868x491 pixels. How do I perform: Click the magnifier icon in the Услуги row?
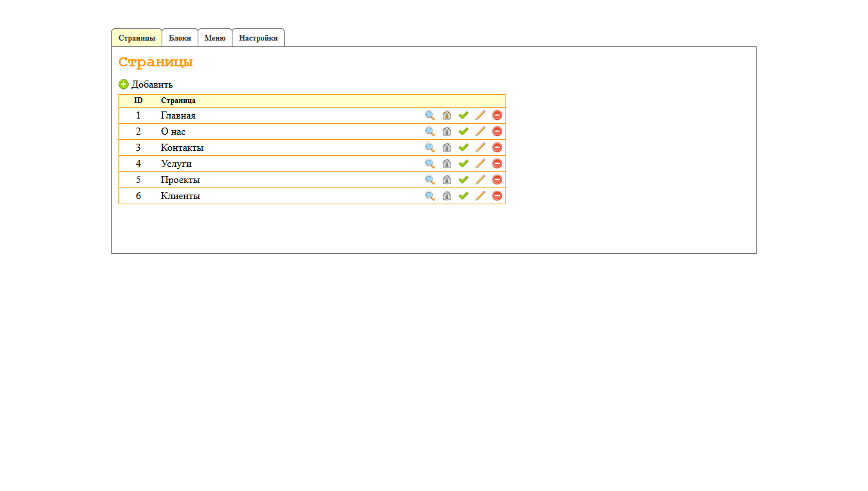429,164
